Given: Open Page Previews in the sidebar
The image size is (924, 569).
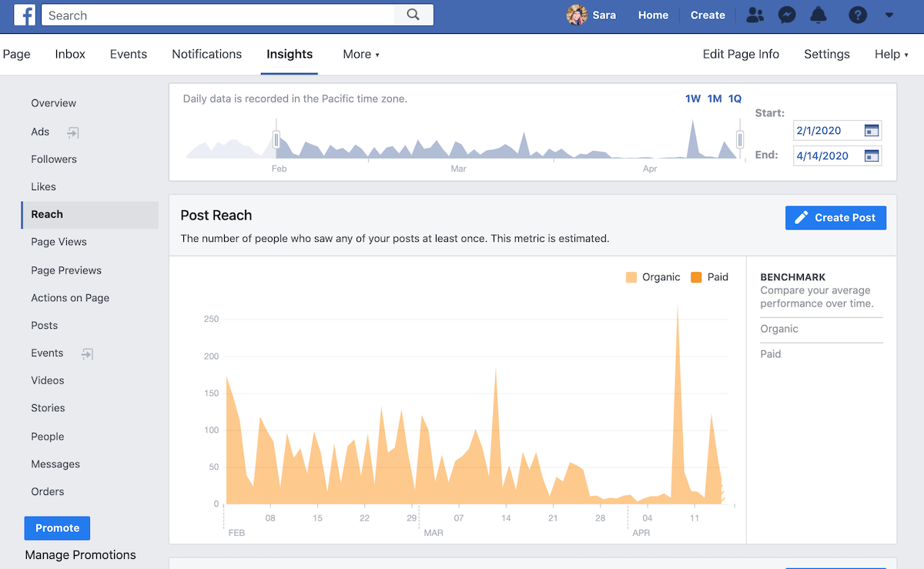Looking at the screenshot, I should pyautogui.click(x=66, y=270).
